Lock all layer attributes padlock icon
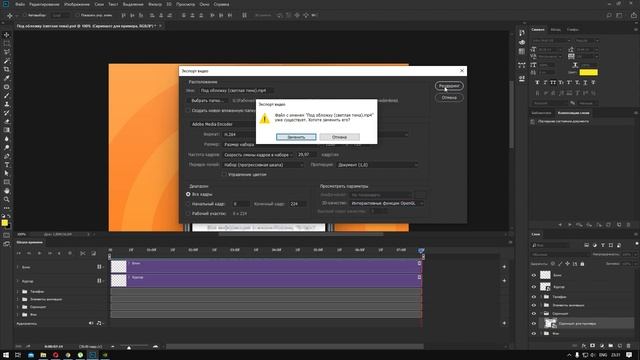This screenshot has width=640, height=360. pyautogui.click(x=582, y=264)
